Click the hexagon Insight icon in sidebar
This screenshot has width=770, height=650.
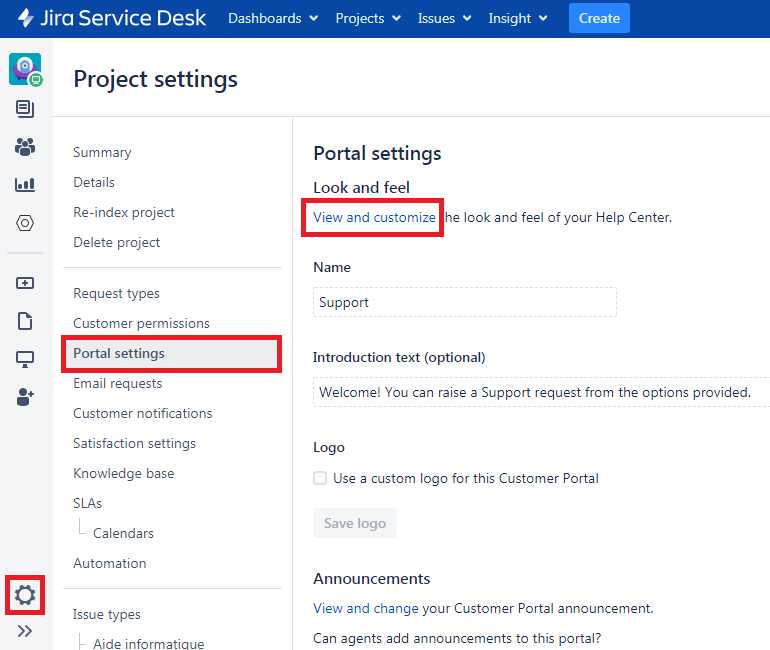pyautogui.click(x=25, y=223)
